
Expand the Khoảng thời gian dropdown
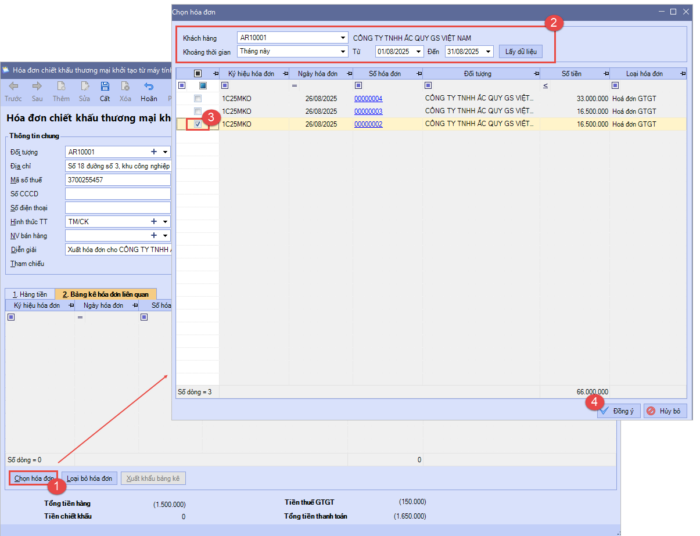(x=343, y=51)
